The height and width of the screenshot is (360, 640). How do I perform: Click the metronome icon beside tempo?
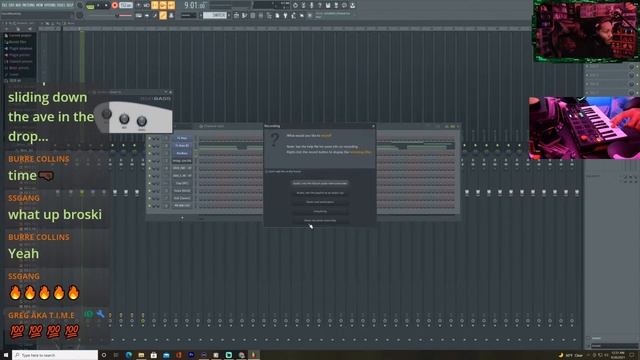coord(138,5)
